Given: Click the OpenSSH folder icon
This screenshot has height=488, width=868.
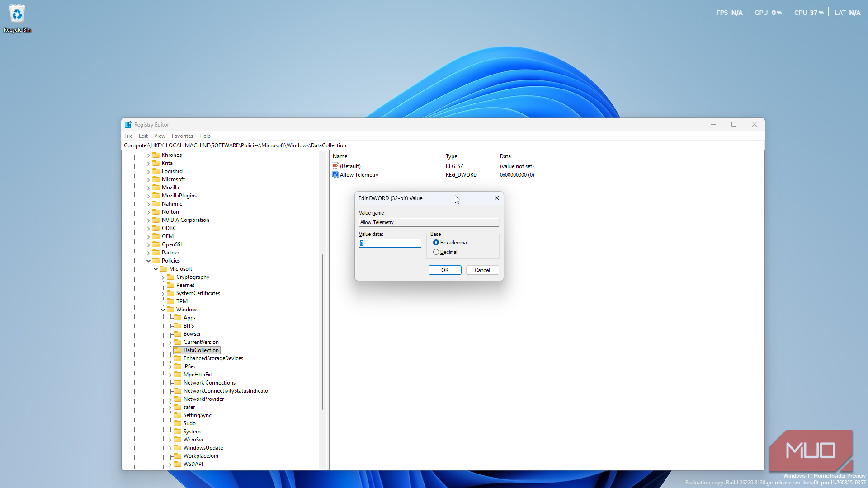Looking at the screenshot, I should click(156, 244).
